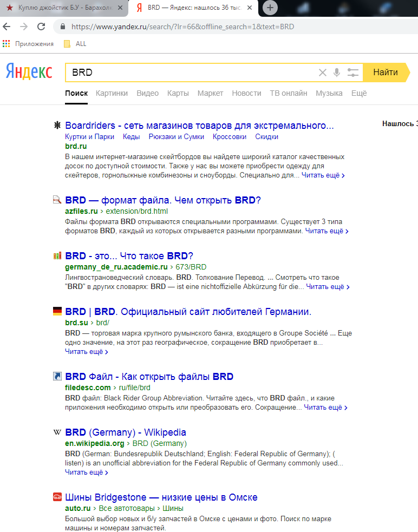This screenshot has height=532, width=418.
Task: Click the Найти search button
Action: pyautogui.click(x=386, y=73)
